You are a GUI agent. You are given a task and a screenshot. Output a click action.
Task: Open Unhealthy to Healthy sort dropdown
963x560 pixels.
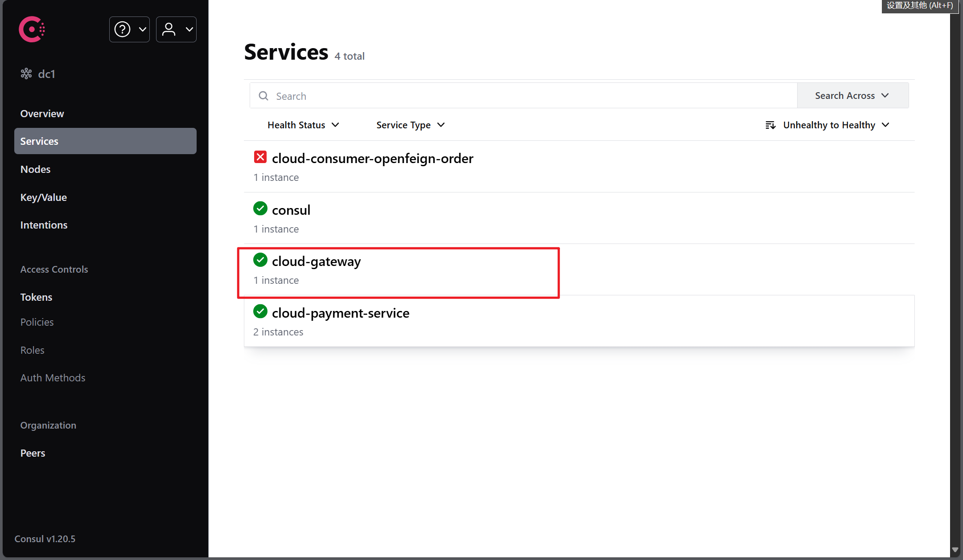coord(836,125)
